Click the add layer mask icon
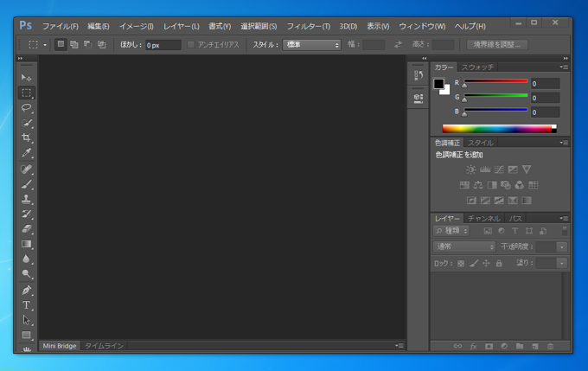The image size is (588, 371). (489, 346)
